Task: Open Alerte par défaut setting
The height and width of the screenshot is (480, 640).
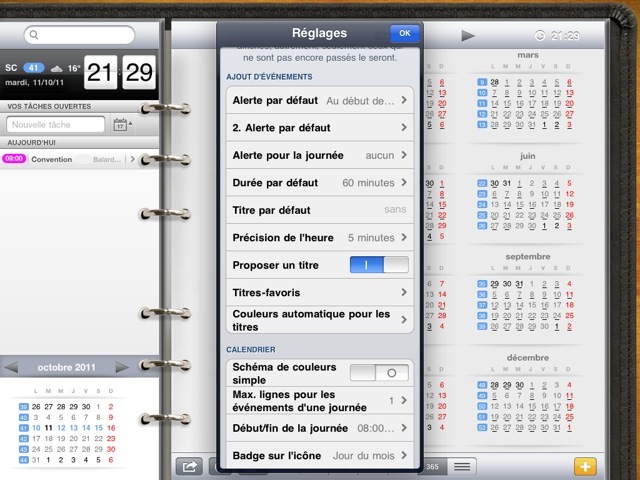Action: pos(320,100)
